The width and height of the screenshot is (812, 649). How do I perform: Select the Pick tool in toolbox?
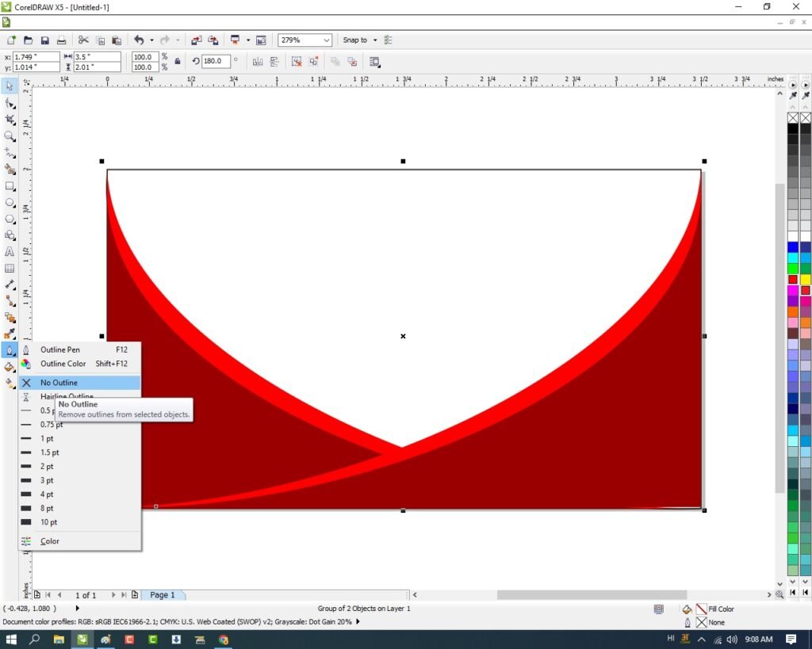pos(10,86)
